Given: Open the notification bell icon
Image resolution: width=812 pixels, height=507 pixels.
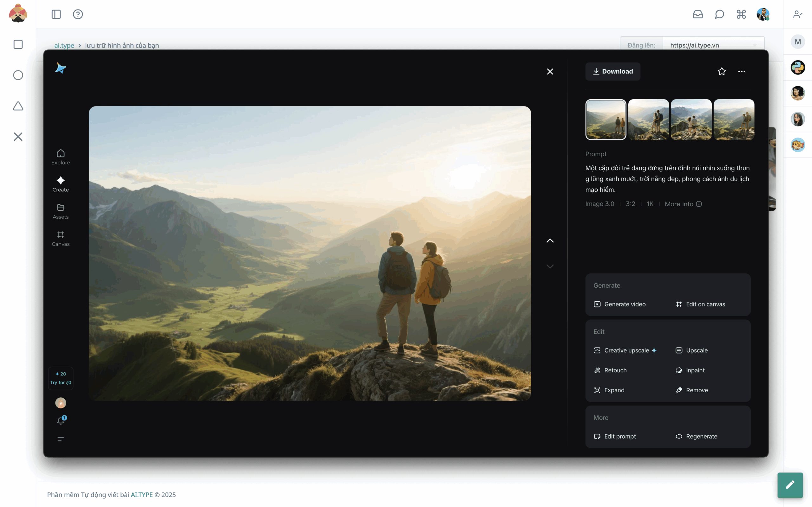Looking at the screenshot, I should coord(61,420).
